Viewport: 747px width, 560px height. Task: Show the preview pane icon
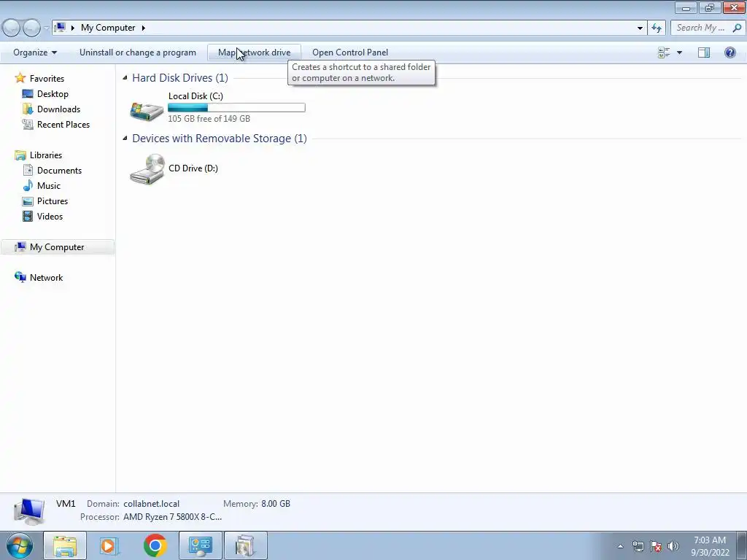(x=704, y=52)
